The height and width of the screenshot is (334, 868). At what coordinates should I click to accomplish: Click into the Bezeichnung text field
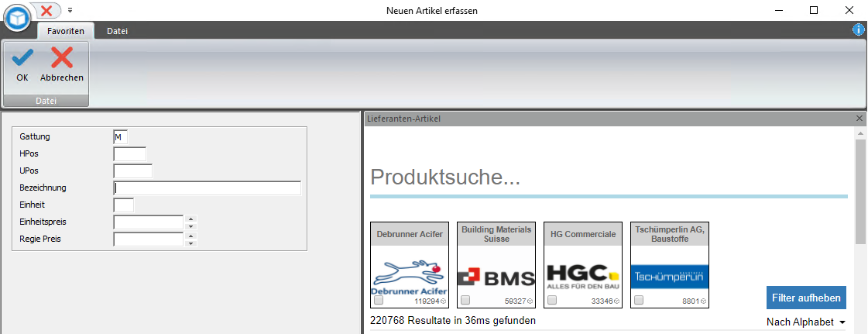(x=207, y=188)
